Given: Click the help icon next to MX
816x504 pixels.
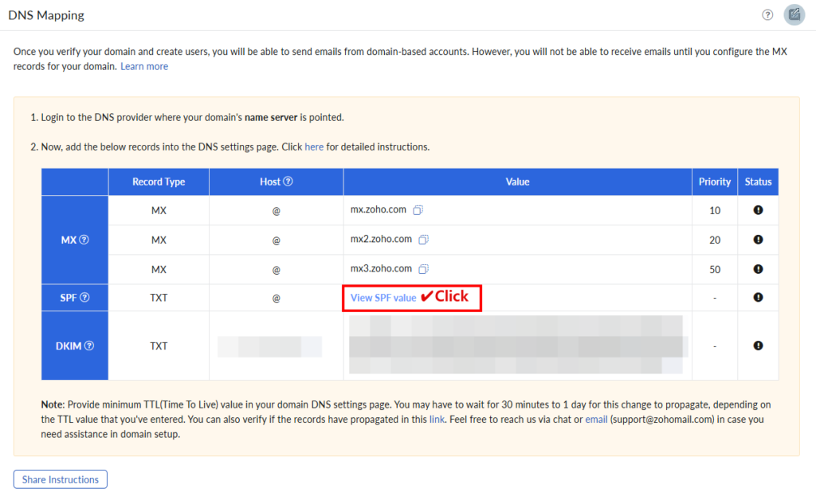Looking at the screenshot, I should (x=84, y=240).
